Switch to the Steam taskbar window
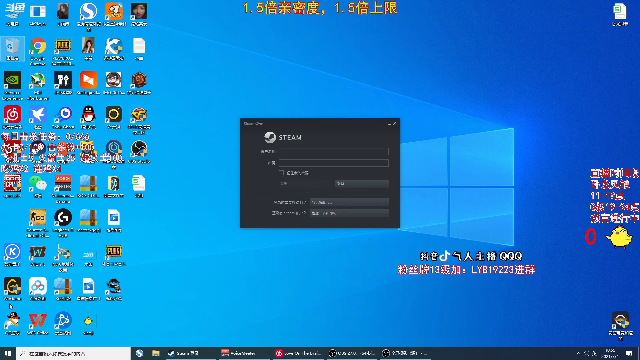The width and height of the screenshot is (640, 360). pos(190,353)
